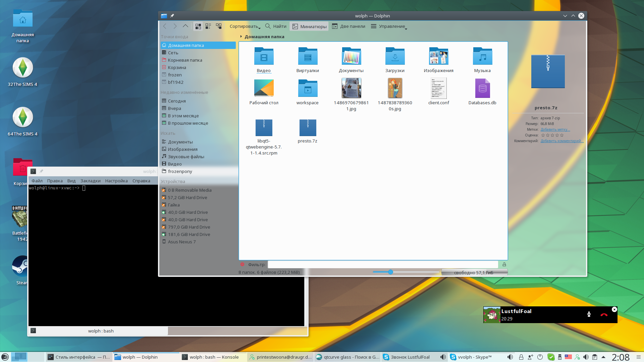
Task: Open the Музыка folder icon
Action: [482, 56]
